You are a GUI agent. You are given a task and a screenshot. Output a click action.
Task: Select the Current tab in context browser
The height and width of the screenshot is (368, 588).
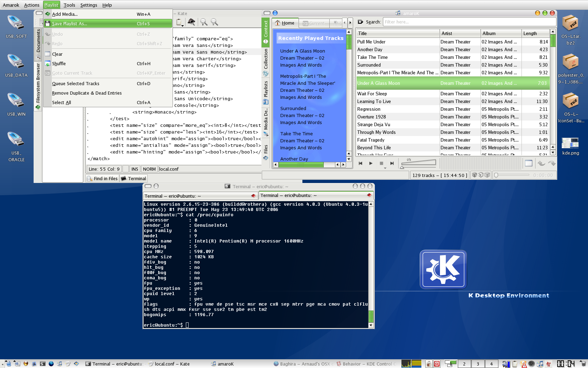(314, 23)
